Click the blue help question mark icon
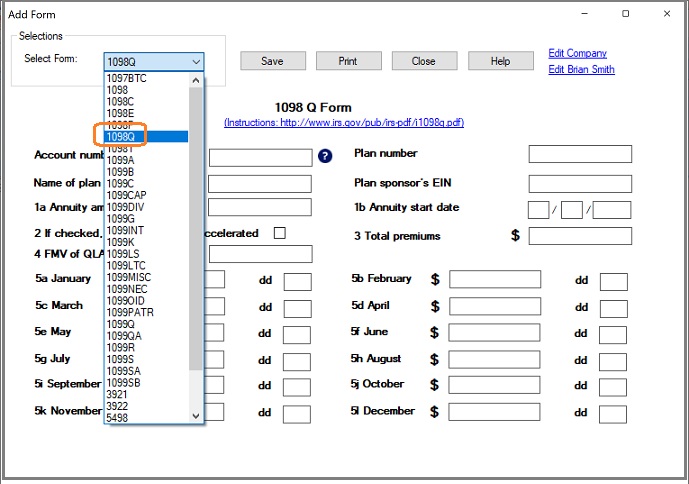Image resolution: width=689 pixels, height=484 pixels. (x=325, y=156)
